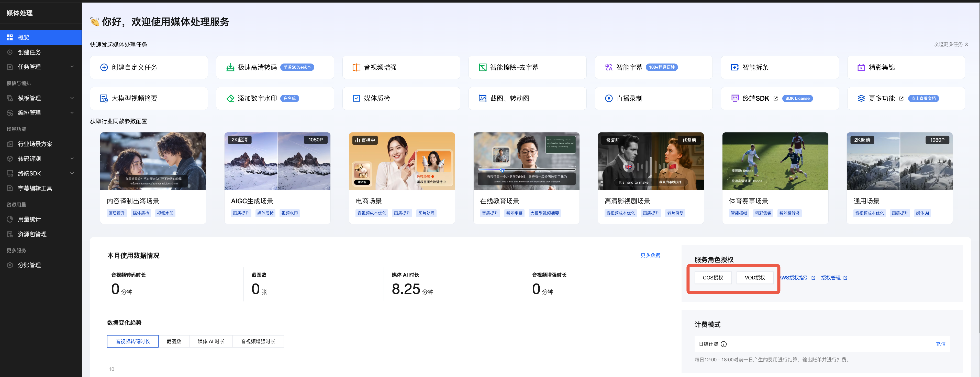The height and width of the screenshot is (377, 980).
Task: Click the 精彩集锦 icon
Action: click(861, 67)
